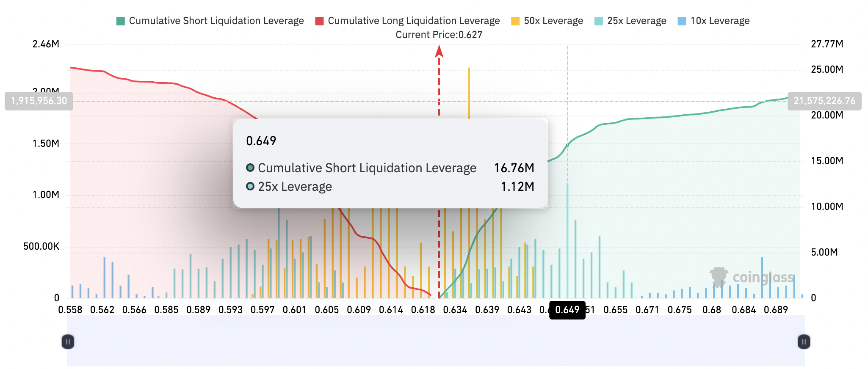Click the 25x Leverage legend text
This screenshot has width=868, height=369.
click(636, 21)
